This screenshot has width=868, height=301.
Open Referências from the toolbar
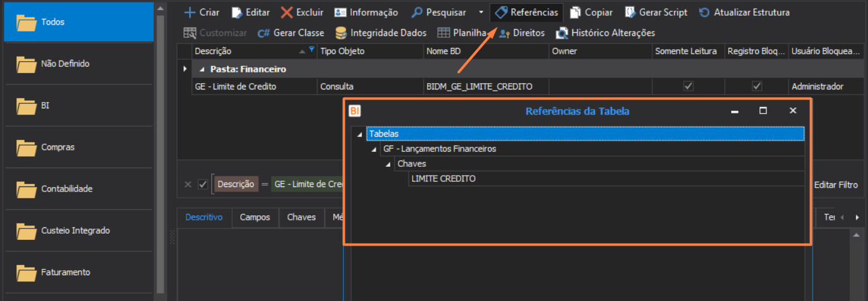526,13
